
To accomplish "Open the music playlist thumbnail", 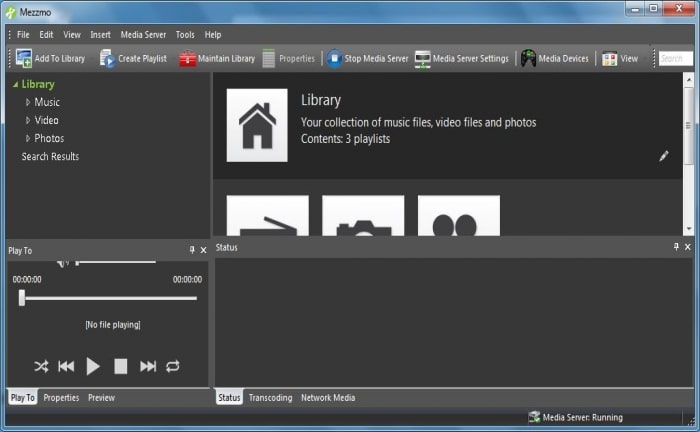I will pyautogui.click(x=268, y=216).
